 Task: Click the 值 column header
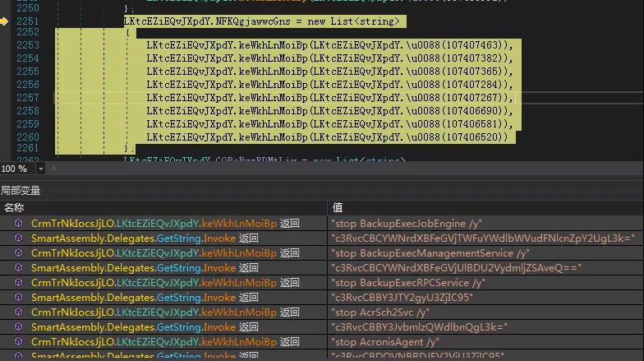click(x=337, y=207)
